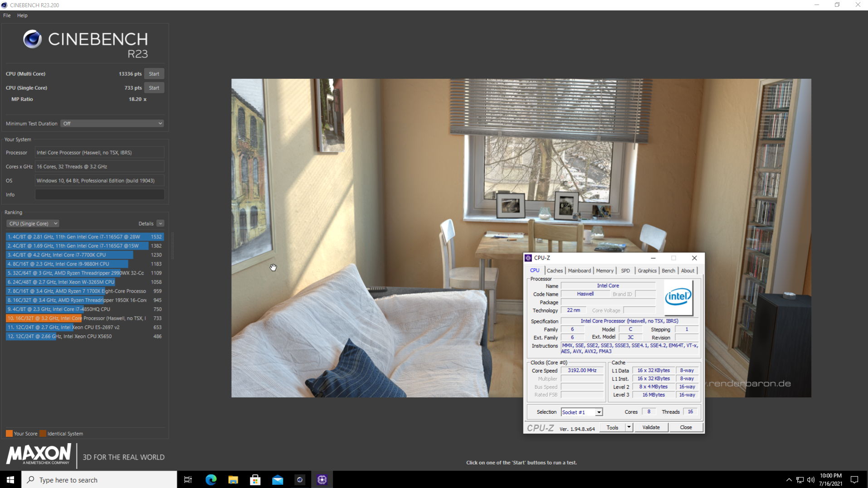Open the volume tray icon

811,480
